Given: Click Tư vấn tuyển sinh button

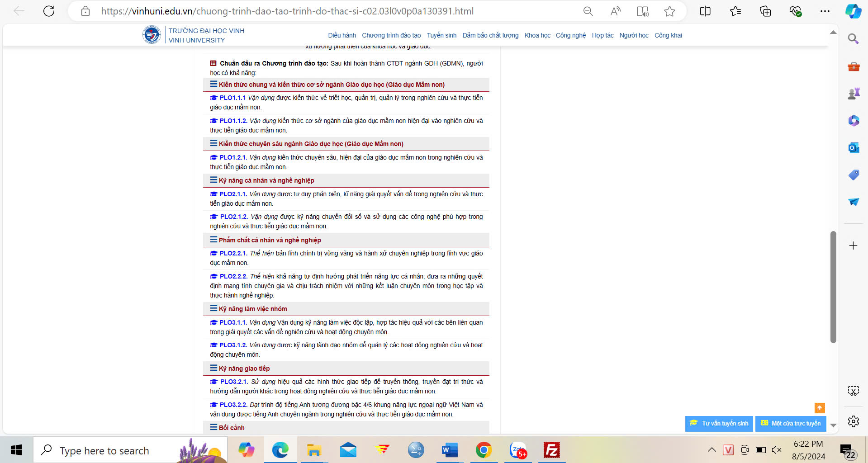Looking at the screenshot, I should point(719,424).
